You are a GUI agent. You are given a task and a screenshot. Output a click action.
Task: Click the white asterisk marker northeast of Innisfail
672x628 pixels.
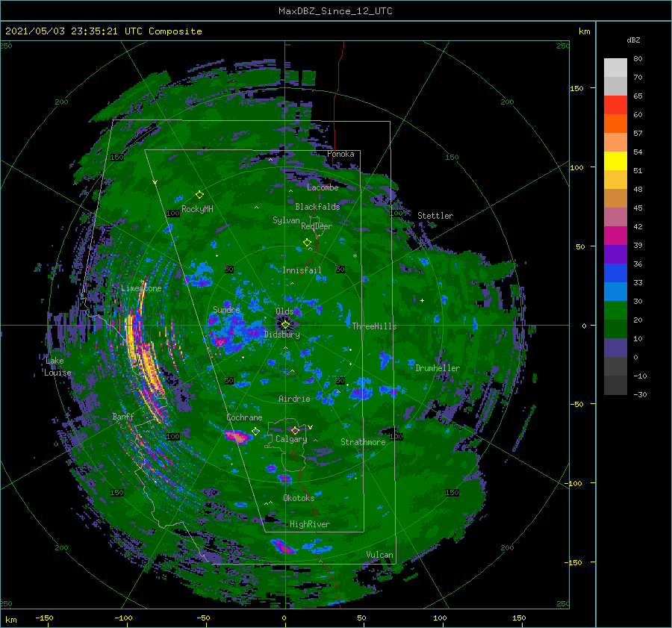(355, 256)
